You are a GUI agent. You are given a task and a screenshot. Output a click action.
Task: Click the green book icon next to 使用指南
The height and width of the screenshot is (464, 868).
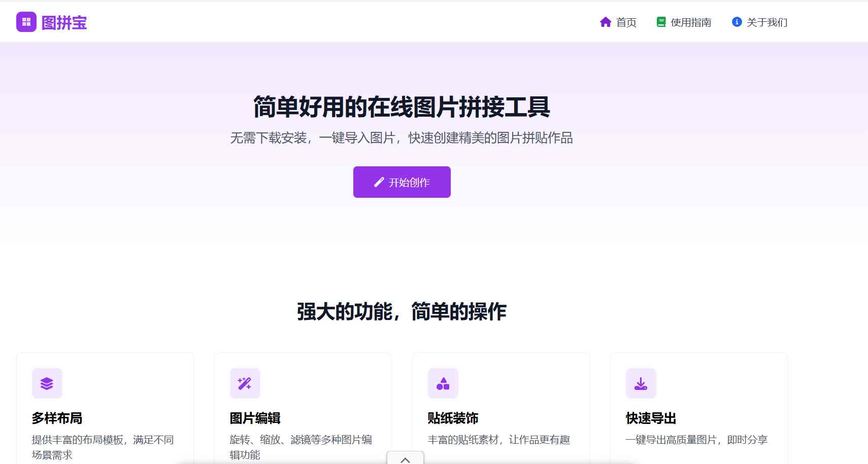[x=661, y=22]
